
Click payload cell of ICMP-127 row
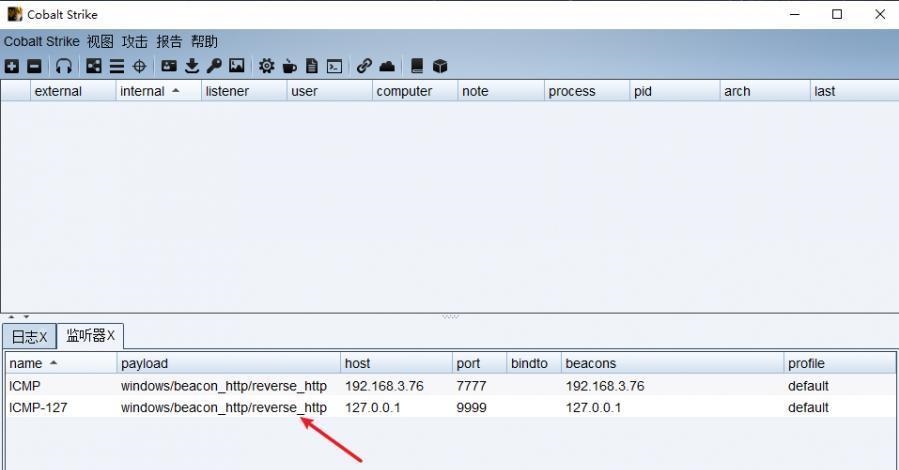click(229, 408)
